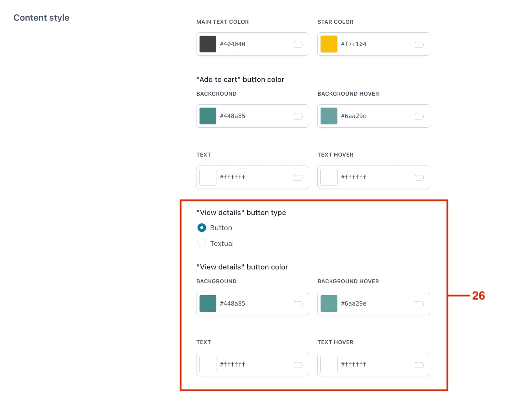The height and width of the screenshot is (404, 532).
Task: Reset Add to cart Text Hover color
Action: click(x=419, y=177)
